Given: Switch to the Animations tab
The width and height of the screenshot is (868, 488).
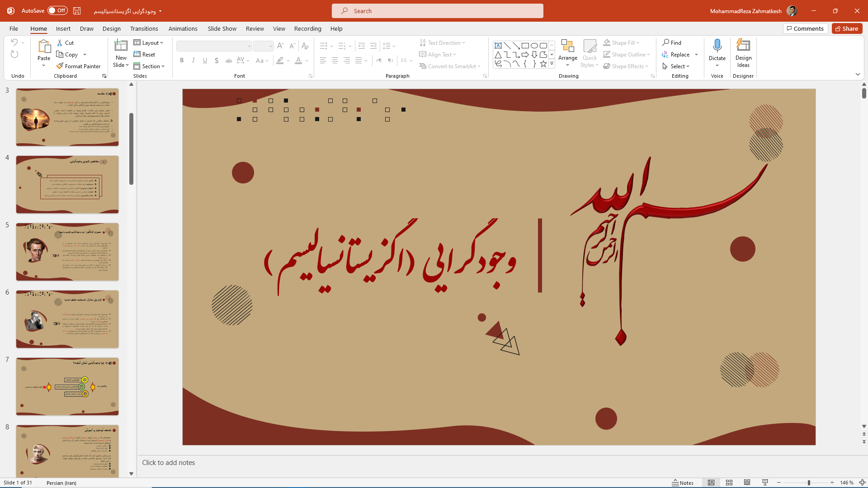Looking at the screenshot, I should coord(183,28).
